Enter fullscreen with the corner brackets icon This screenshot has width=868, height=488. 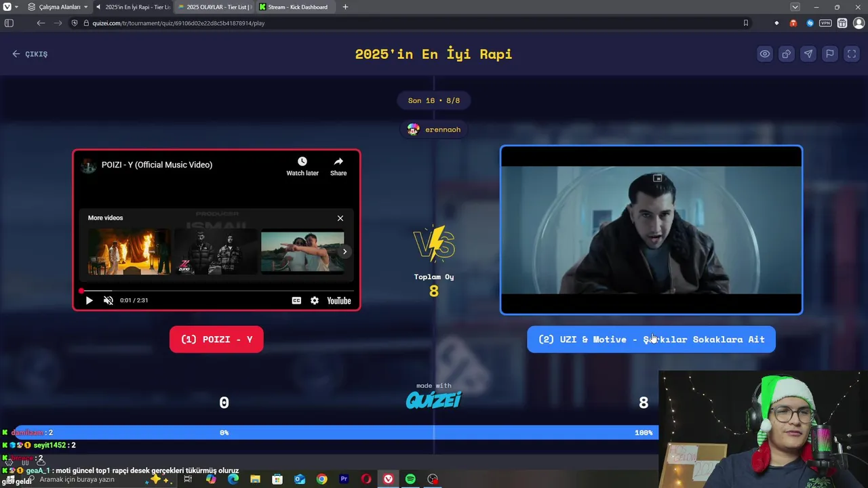pyautogui.click(x=852, y=54)
